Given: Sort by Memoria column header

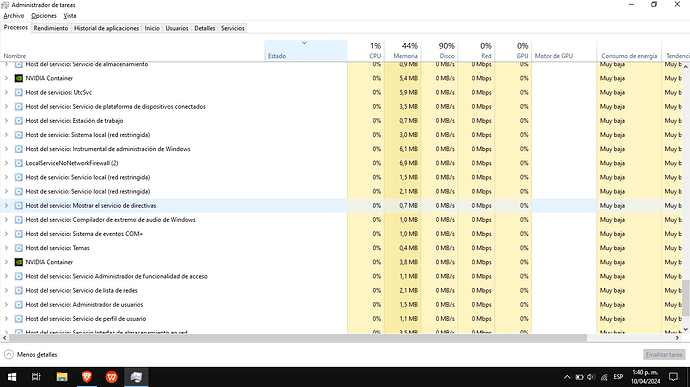Looking at the screenshot, I should (x=403, y=51).
